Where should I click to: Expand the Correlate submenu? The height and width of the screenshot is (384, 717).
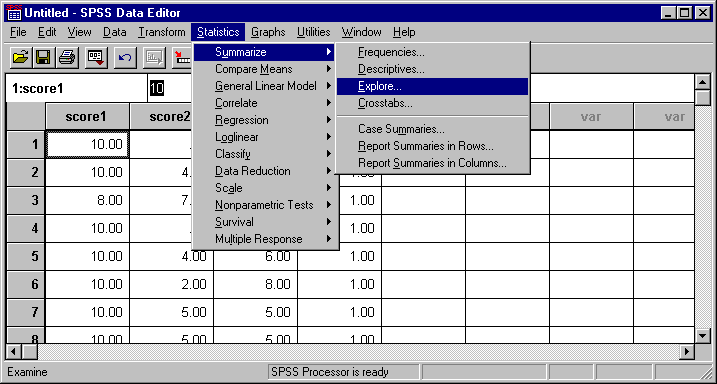265,103
